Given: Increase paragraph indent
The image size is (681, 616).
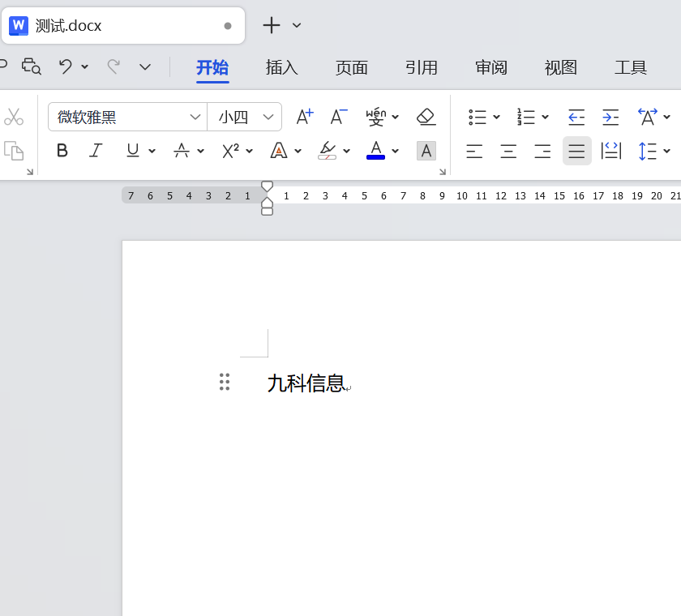Looking at the screenshot, I should click(x=610, y=117).
